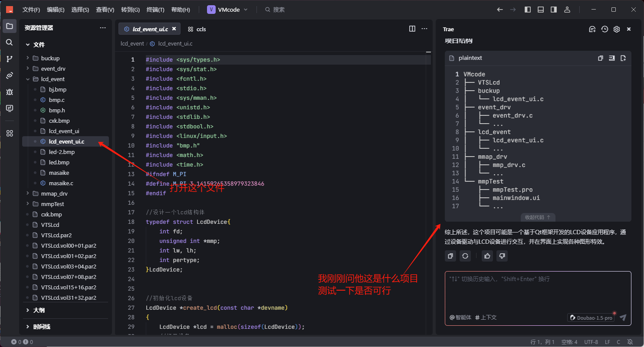644x347 pixels.
Task: Open the Extensions grid icon in activity bar
Action: coord(10,133)
